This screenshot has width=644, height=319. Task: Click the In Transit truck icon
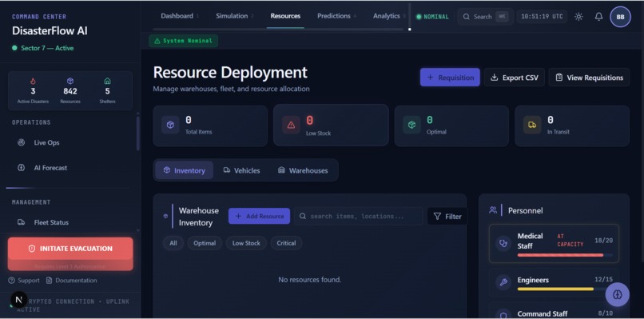[x=532, y=125]
